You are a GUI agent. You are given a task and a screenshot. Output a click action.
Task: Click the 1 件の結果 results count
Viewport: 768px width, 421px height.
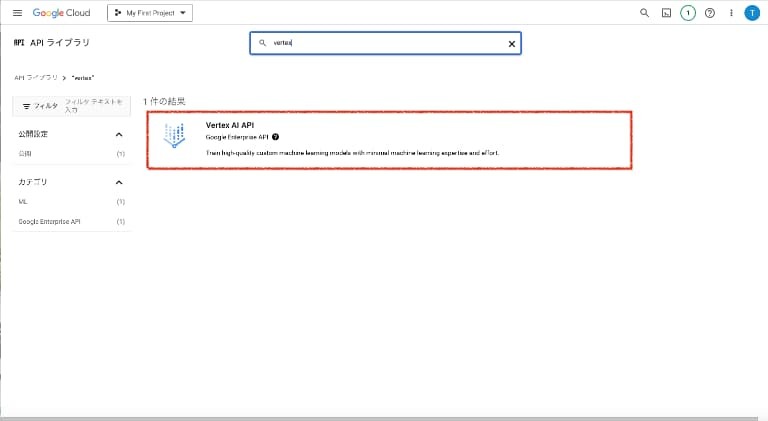click(x=164, y=101)
